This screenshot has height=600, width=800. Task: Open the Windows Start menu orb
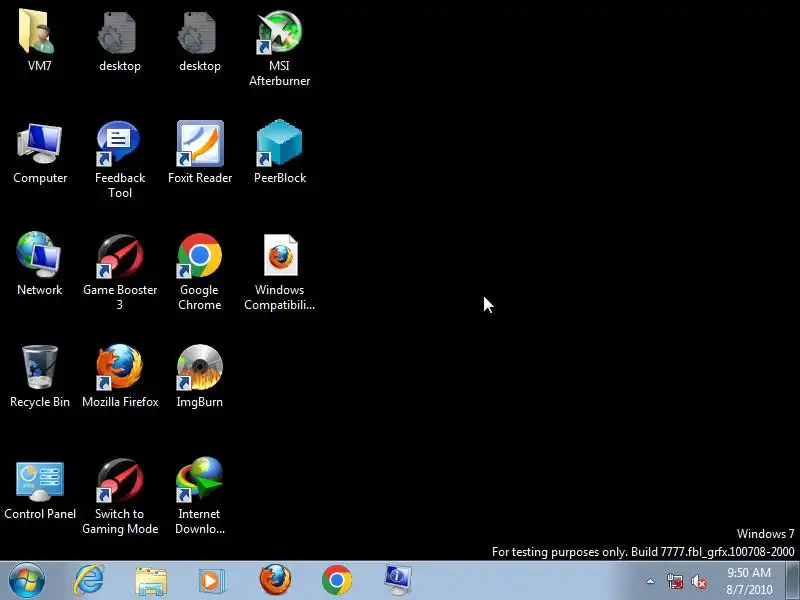tap(27, 581)
